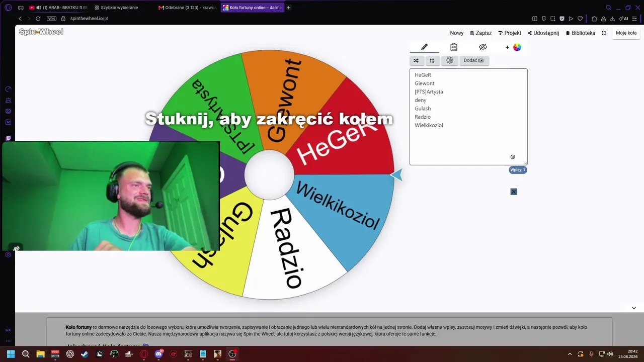The image size is (644, 362).
Task: Mute the audio on the YouTube tab
Action: (x=39, y=8)
